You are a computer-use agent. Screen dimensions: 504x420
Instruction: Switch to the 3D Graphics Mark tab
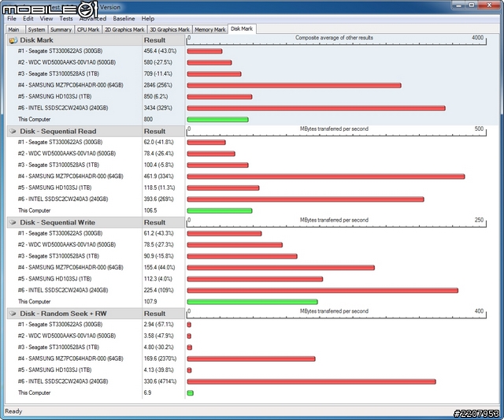(170, 30)
